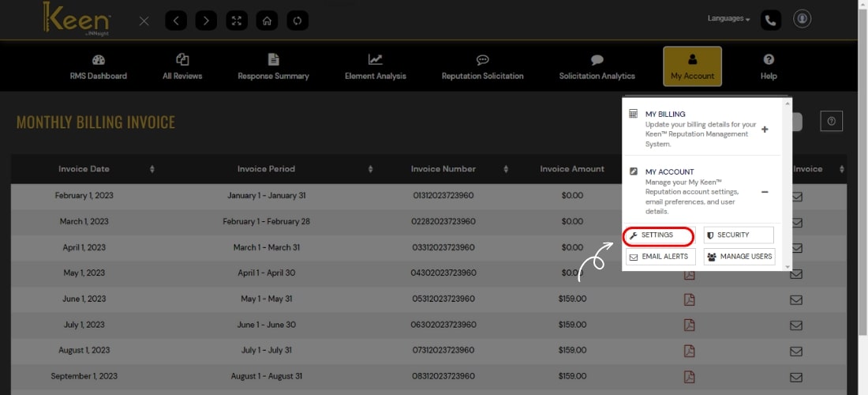Collapse the My Account section

coord(765,192)
